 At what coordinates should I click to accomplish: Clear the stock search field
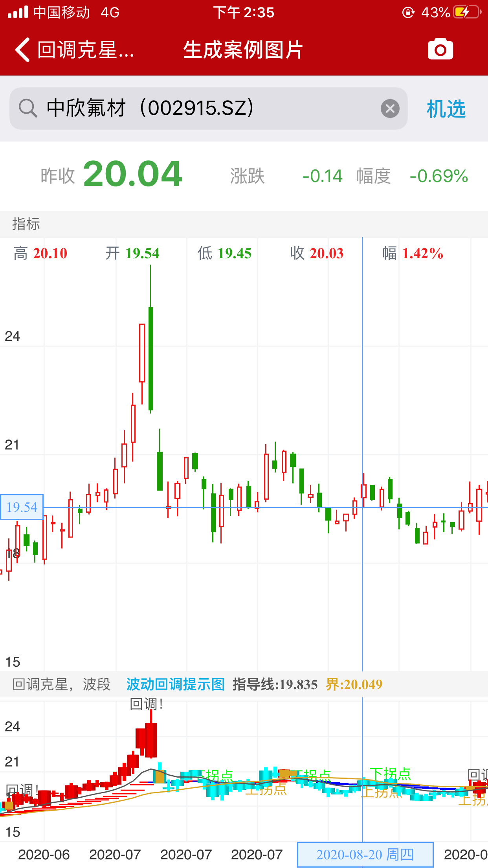[x=390, y=108]
